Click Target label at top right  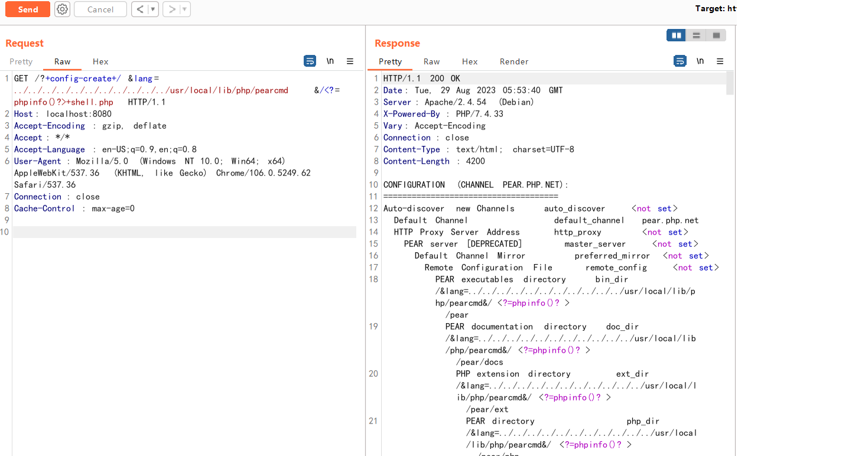click(x=716, y=8)
